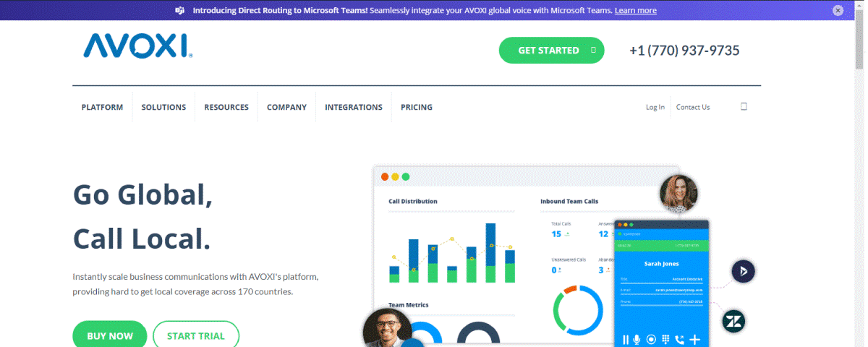Click the Log In link
The image size is (868, 347).
coord(655,107)
